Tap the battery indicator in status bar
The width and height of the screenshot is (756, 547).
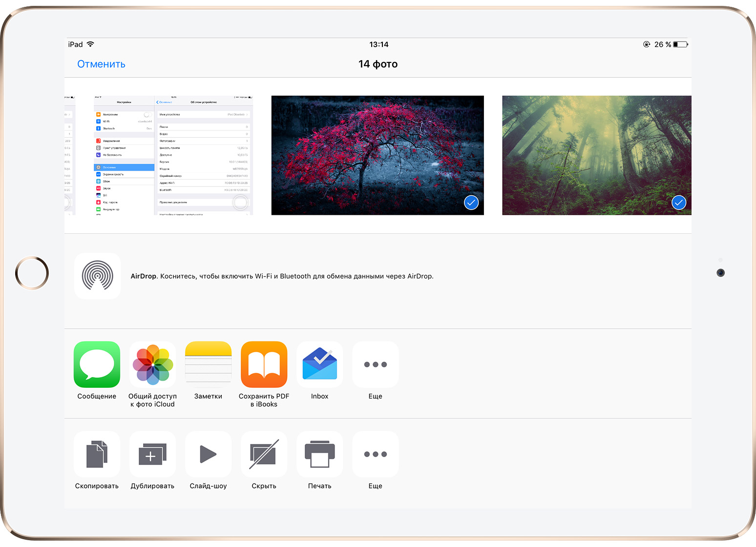point(680,44)
